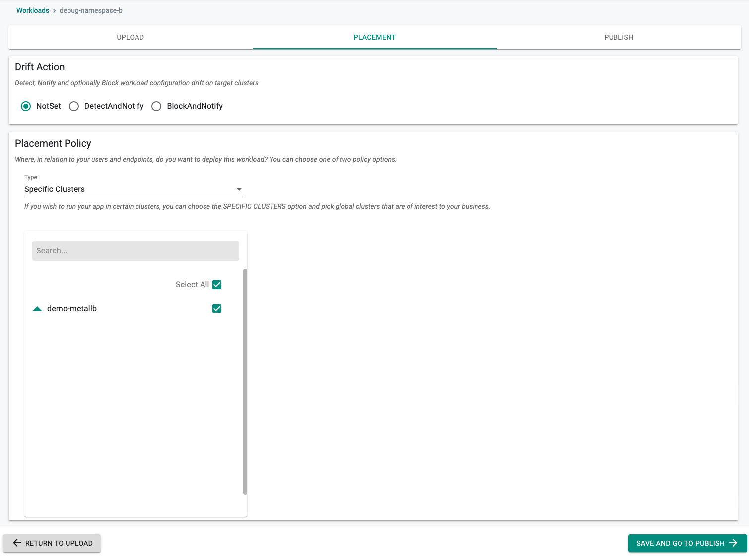Click the demo-metallb cluster name
The width and height of the screenshot is (749, 560).
(72, 309)
